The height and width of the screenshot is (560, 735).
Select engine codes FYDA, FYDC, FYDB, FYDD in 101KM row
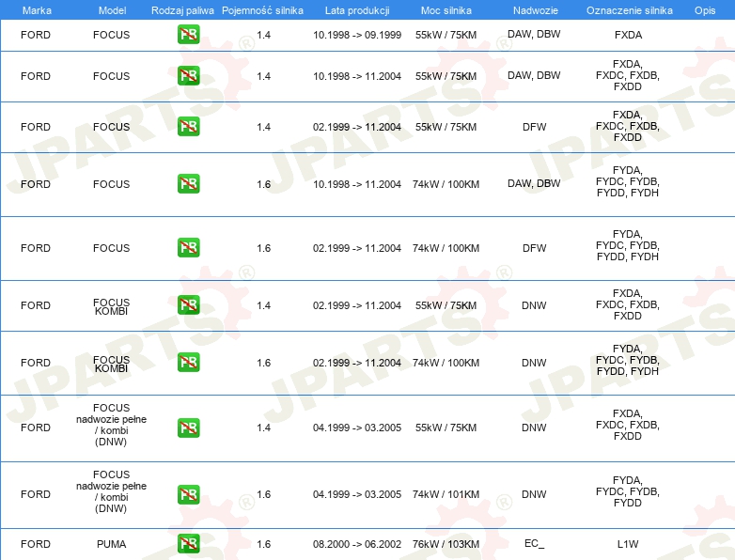coord(628,491)
